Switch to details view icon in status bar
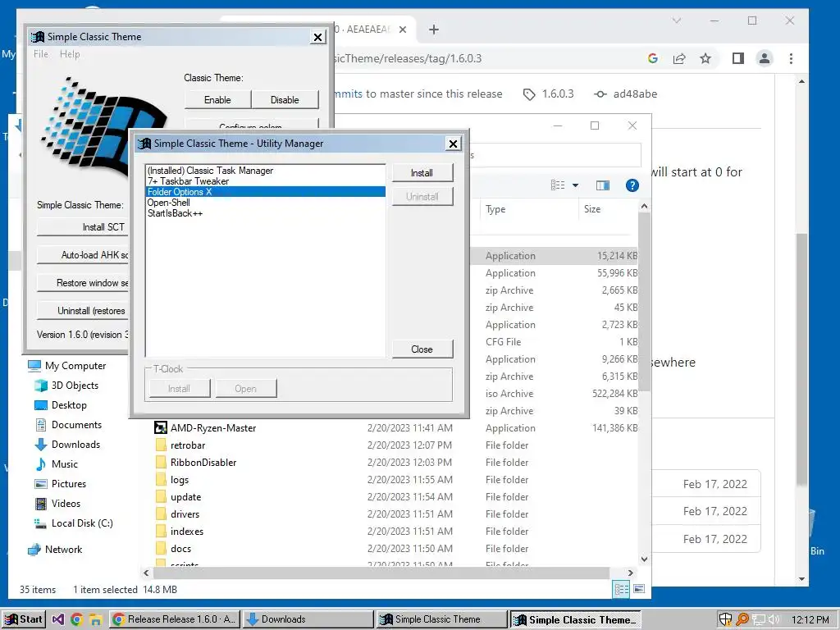840x630 pixels. tap(622, 589)
